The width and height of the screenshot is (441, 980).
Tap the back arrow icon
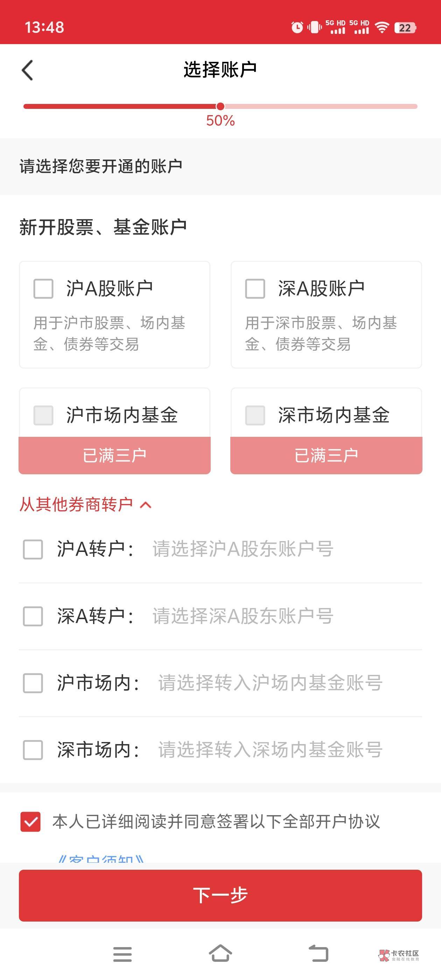(x=27, y=70)
